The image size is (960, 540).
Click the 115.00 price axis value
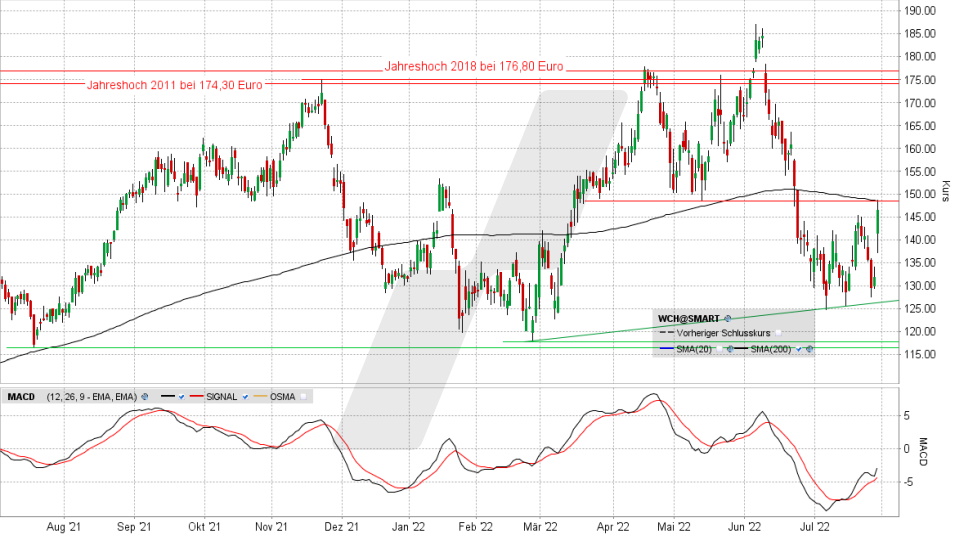pyautogui.click(x=920, y=354)
